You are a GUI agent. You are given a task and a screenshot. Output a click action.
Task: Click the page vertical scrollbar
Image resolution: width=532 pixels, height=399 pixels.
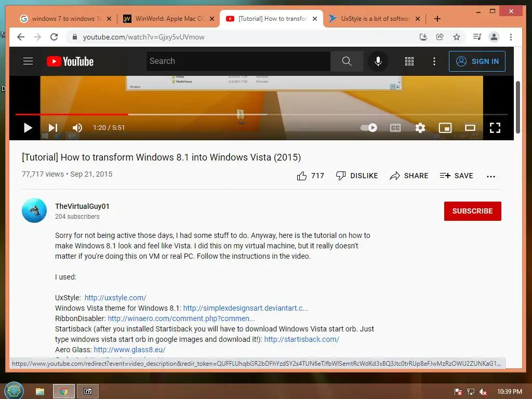[518, 107]
